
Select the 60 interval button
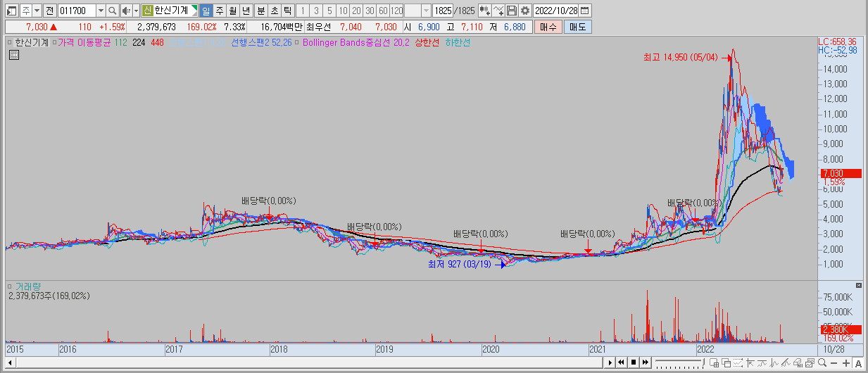pos(383,11)
